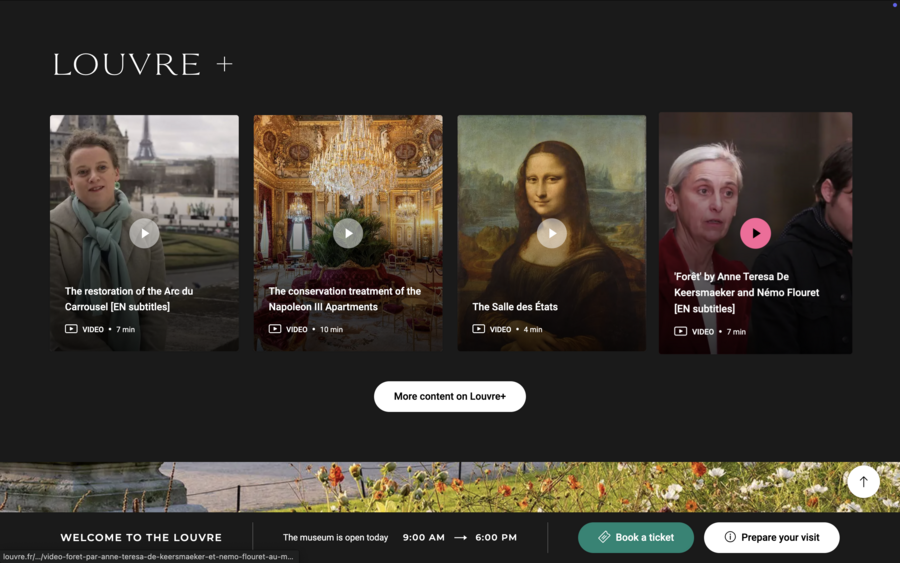Open 'Forêt' by Anne Teresa De Keersmaeker title
The image size is (900, 563).
(x=746, y=292)
